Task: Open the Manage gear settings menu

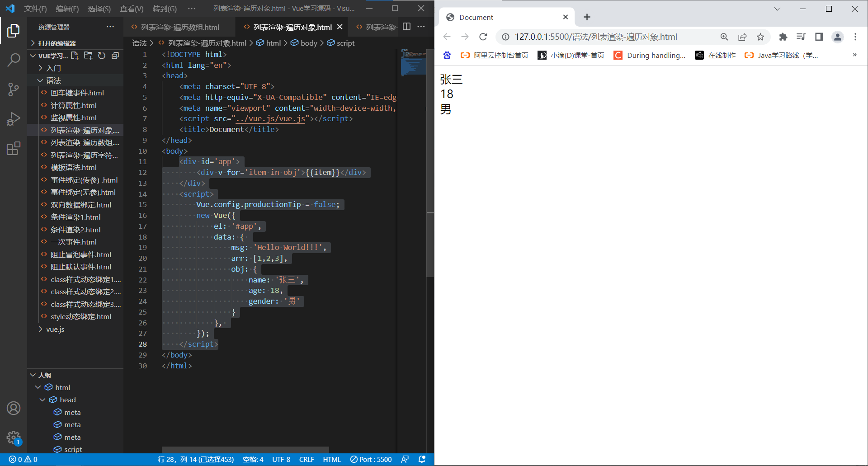Action: pos(14,438)
